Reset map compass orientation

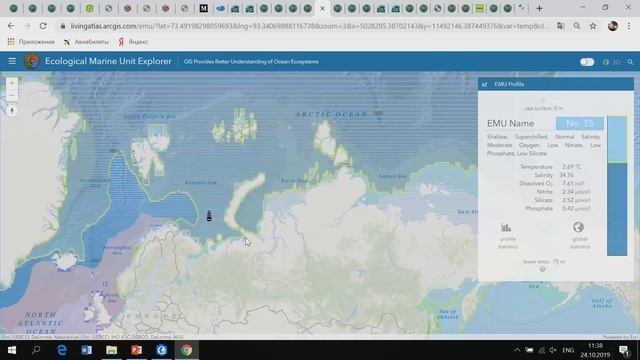click(x=12, y=111)
